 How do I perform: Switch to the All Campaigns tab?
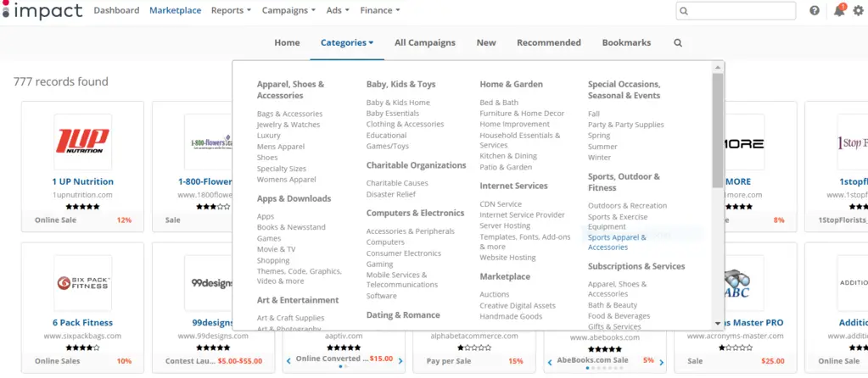click(x=424, y=42)
